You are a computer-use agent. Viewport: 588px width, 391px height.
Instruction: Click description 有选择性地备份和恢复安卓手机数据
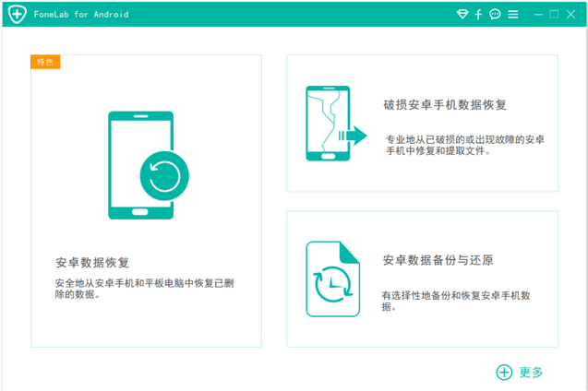456,301
